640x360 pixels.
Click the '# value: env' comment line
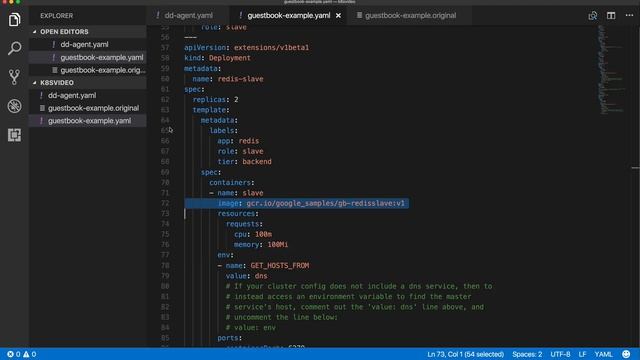251,328
